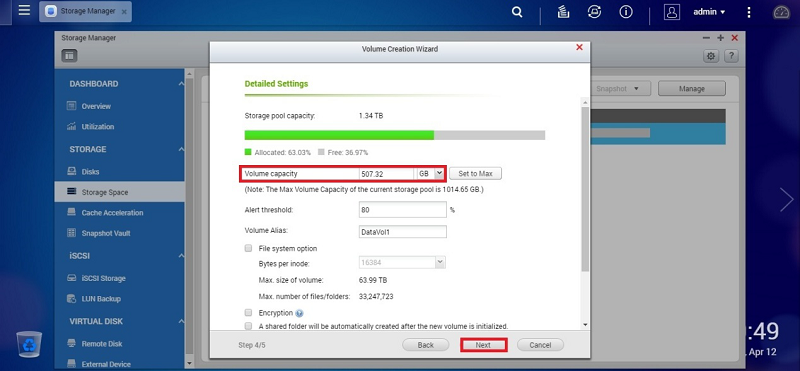Viewport: 800px width, 371px height.
Task: Click Next to continue wizard
Action: click(483, 345)
